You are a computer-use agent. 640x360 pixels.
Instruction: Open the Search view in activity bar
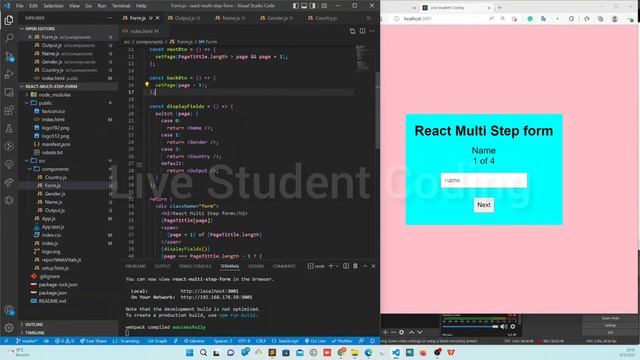pos(9,38)
